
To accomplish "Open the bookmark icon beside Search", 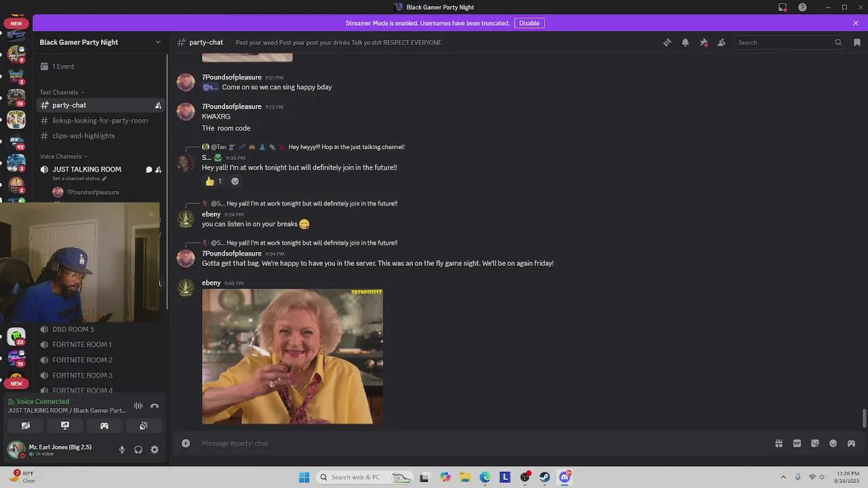I will point(857,42).
